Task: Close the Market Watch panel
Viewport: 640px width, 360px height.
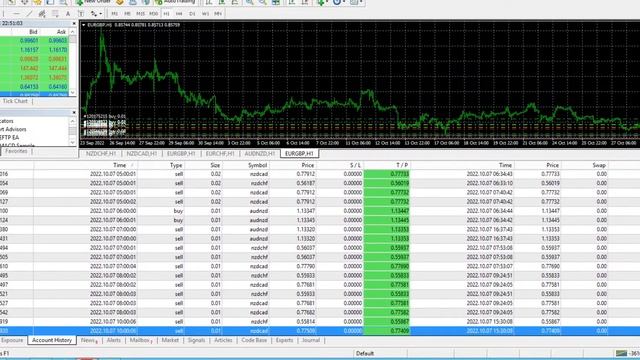Action: click(x=74, y=23)
